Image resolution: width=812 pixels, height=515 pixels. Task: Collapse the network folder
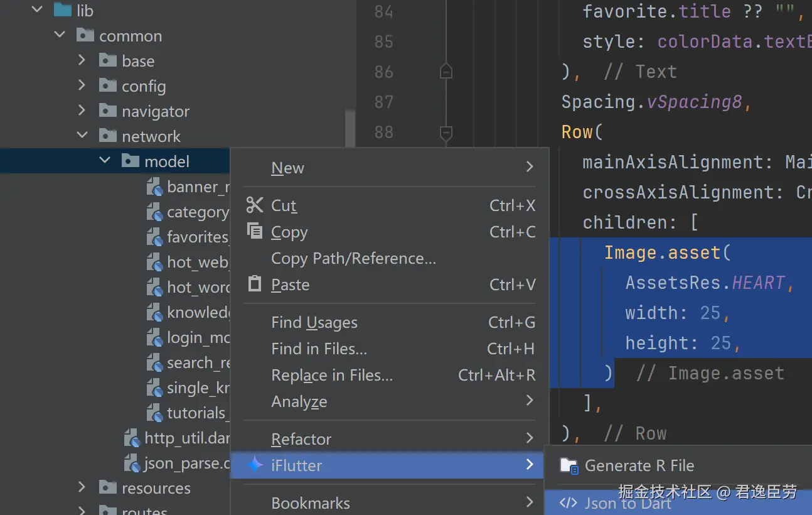(82, 136)
